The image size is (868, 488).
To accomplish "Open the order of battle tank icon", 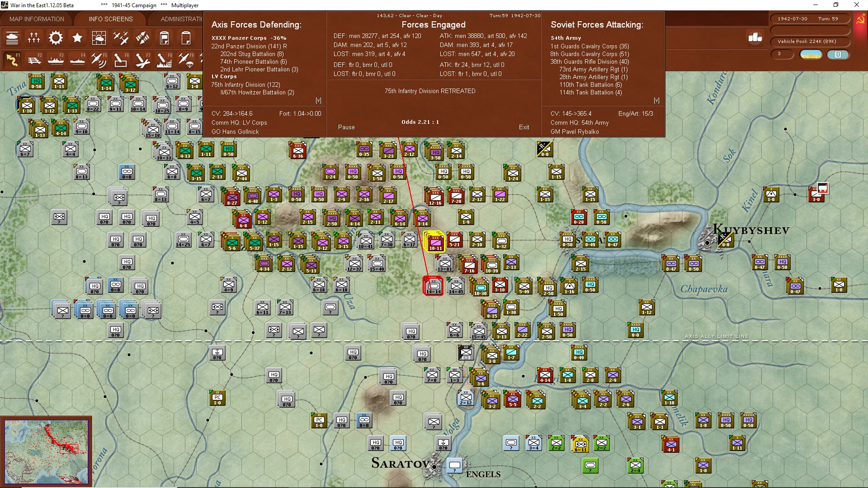I will coord(12,38).
